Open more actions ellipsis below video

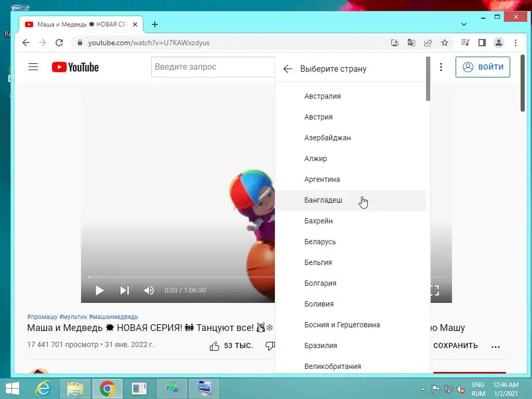click(495, 347)
